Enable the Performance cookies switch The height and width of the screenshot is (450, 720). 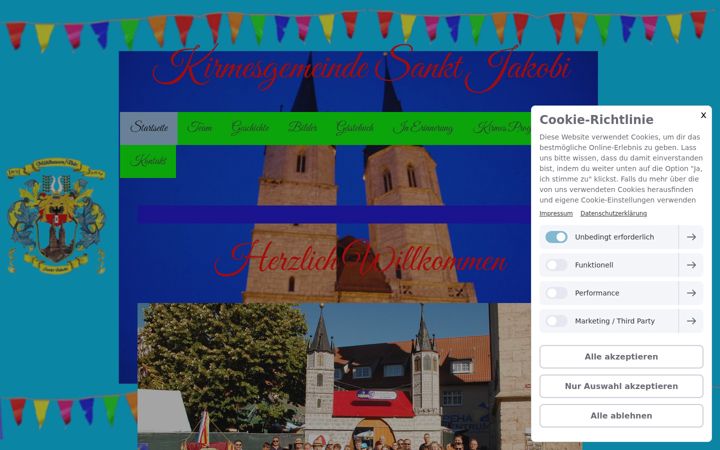556,293
